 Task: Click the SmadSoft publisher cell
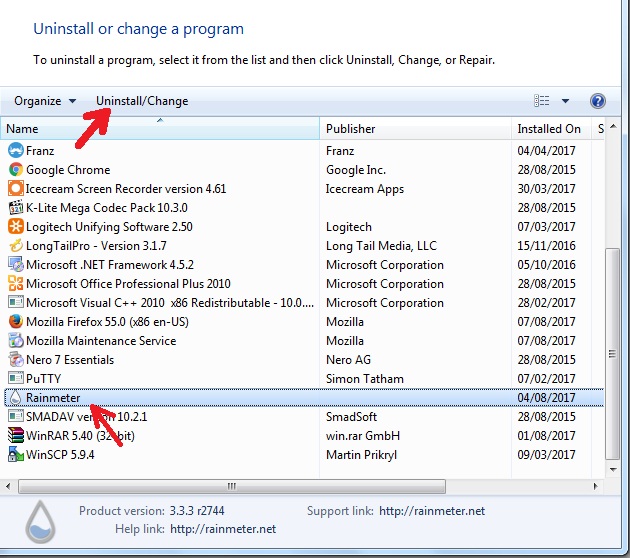coord(351,417)
